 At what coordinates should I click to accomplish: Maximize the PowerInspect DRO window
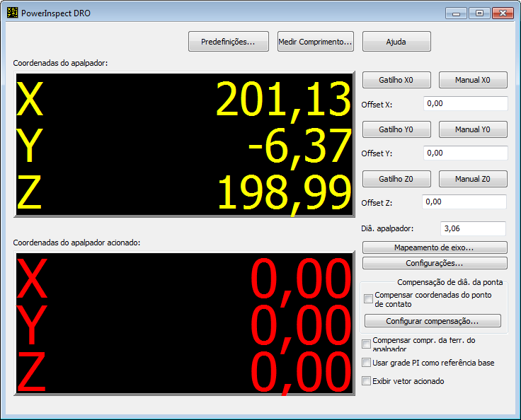pyautogui.click(x=479, y=13)
